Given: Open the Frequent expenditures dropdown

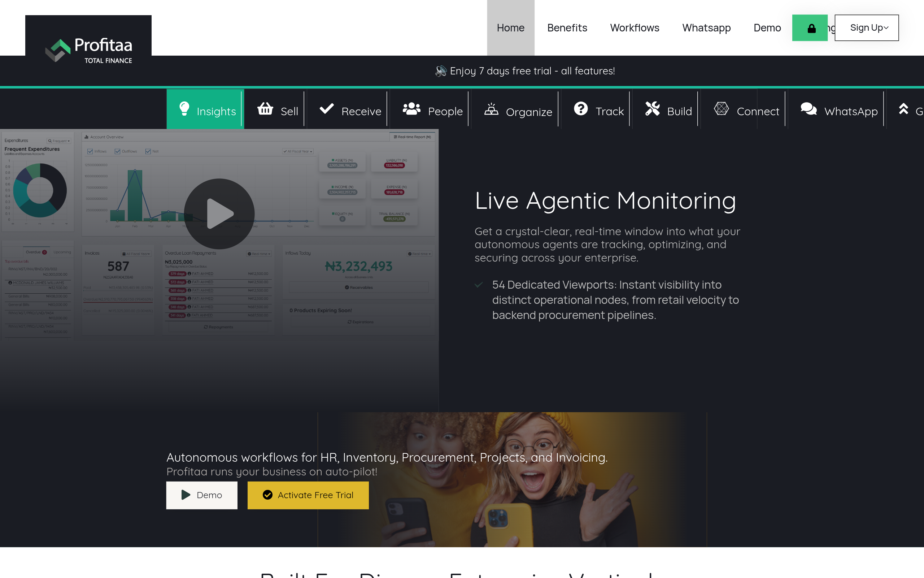Looking at the screenshot, I should [x=59, y=141].
